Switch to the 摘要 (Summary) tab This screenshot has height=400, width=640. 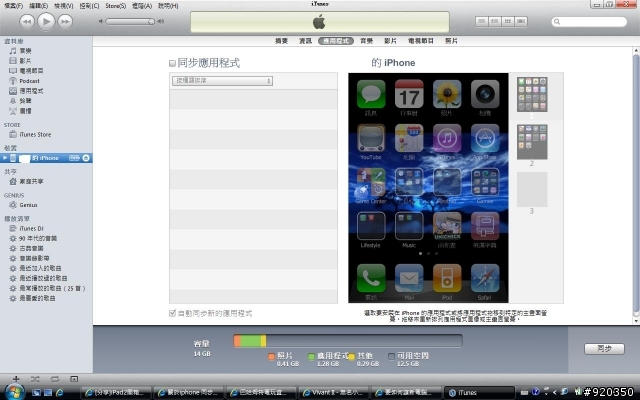click(x=281, y=41)
